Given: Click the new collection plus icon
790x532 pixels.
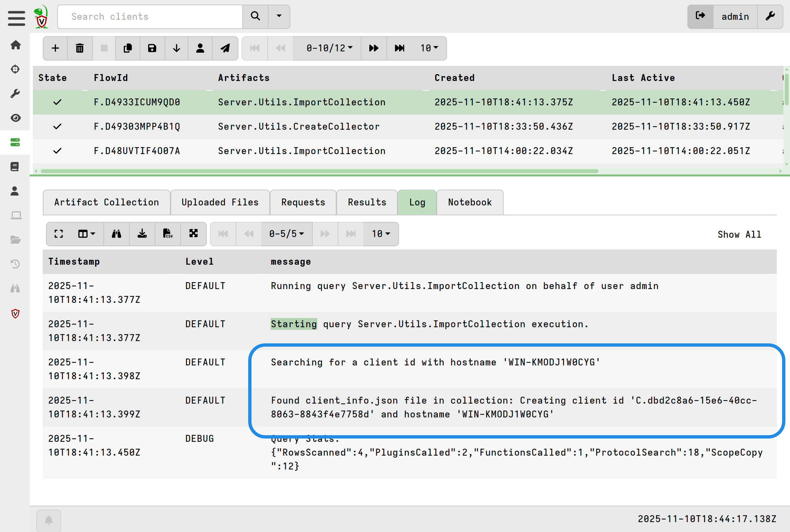Looking at the screenshot, I should 55,48.
